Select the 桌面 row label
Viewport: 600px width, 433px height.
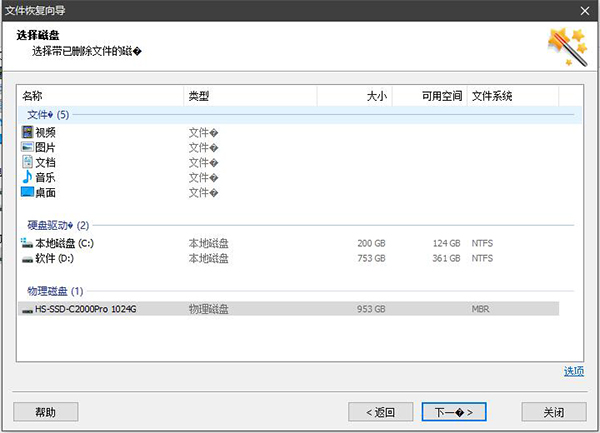pos(46,192)
